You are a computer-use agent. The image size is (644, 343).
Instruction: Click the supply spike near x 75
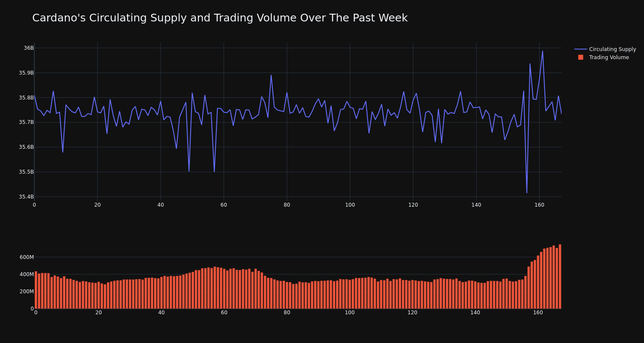(271, 75)
